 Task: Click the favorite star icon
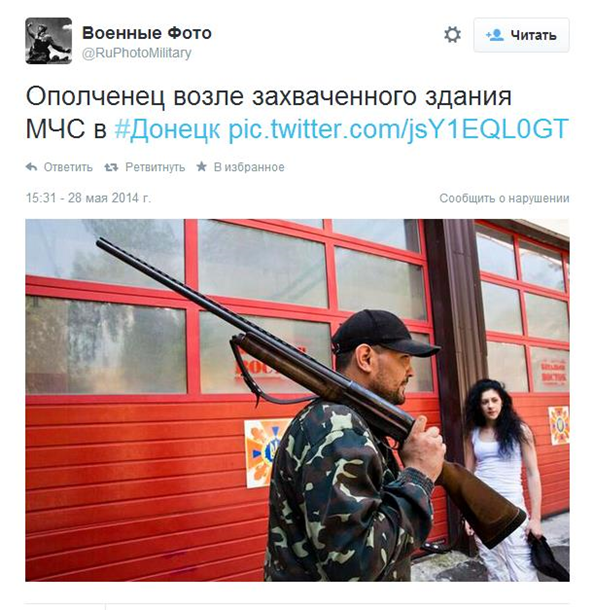pos(201,167)
